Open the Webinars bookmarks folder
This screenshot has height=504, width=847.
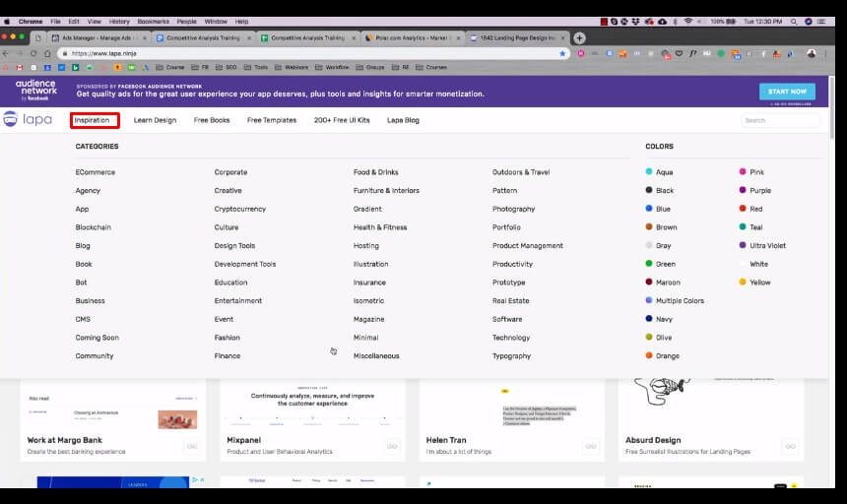(292, 68)
